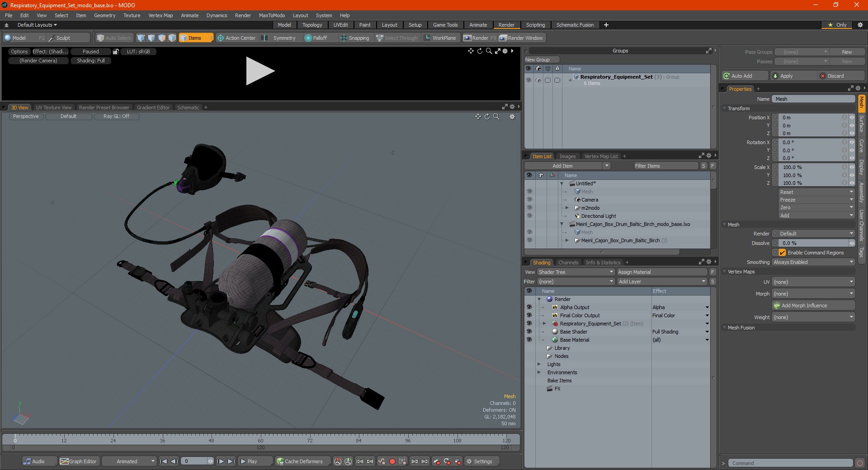Click the current frame slider field
This screenshot has width=868, height=470.
click(x=197, y=461)
